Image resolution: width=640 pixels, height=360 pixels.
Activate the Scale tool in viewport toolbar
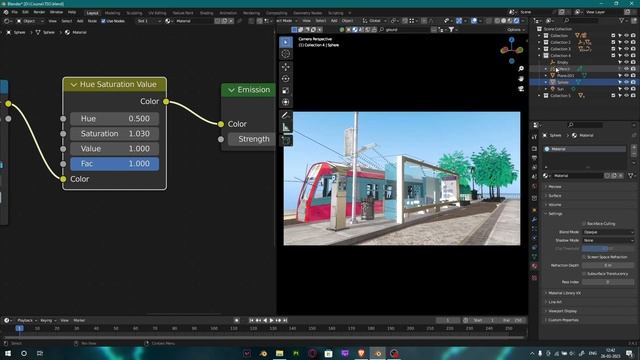[x=286, y=91]
